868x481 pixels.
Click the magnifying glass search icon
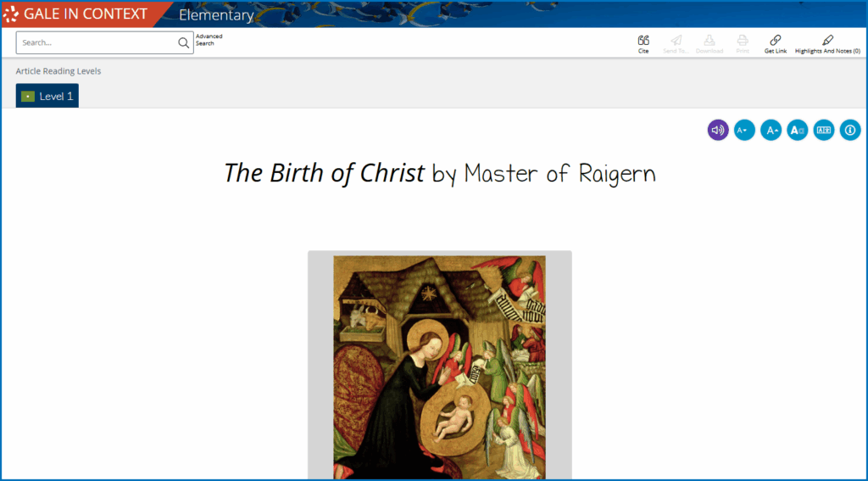click(183, 43)
